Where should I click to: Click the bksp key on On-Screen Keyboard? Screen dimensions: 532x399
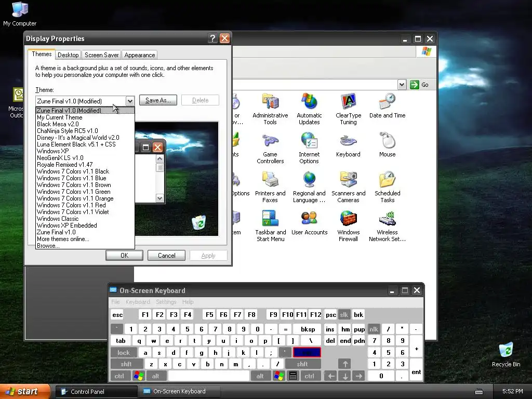point(308,329)
